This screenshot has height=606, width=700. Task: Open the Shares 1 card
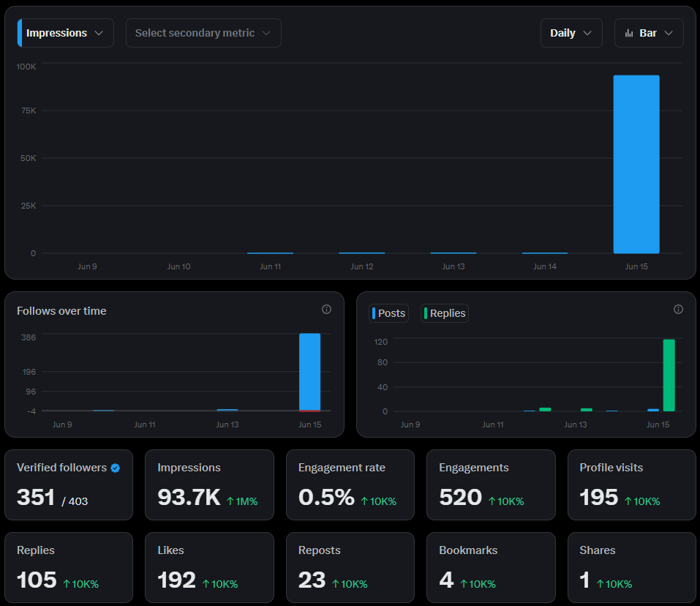[x=632, y=568]
